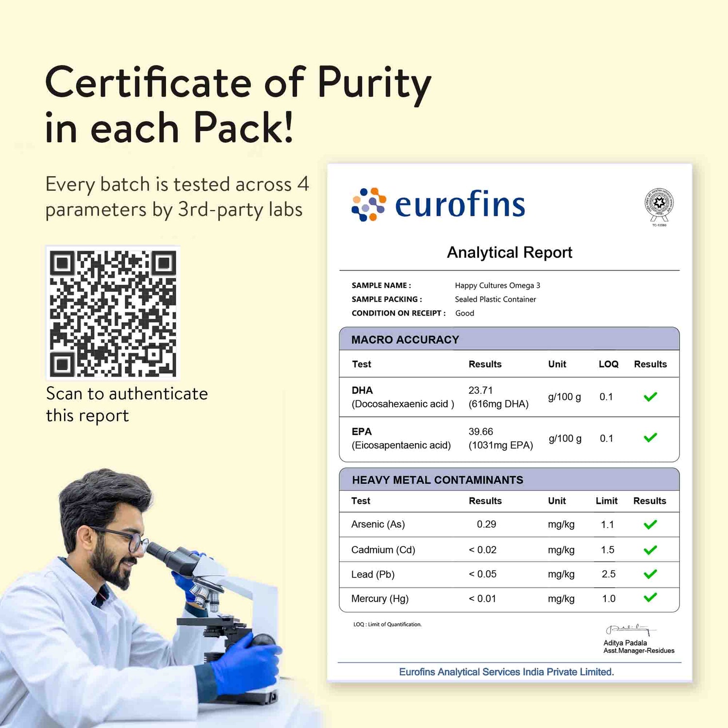This screenshot has width=728, height=728.
Task: Click the green checkmark for Arsenic (As)
Action: pos(650,524)
